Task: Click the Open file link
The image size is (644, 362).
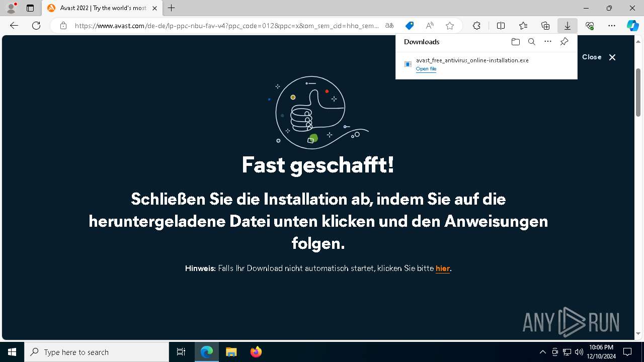Action: point(426,69)
